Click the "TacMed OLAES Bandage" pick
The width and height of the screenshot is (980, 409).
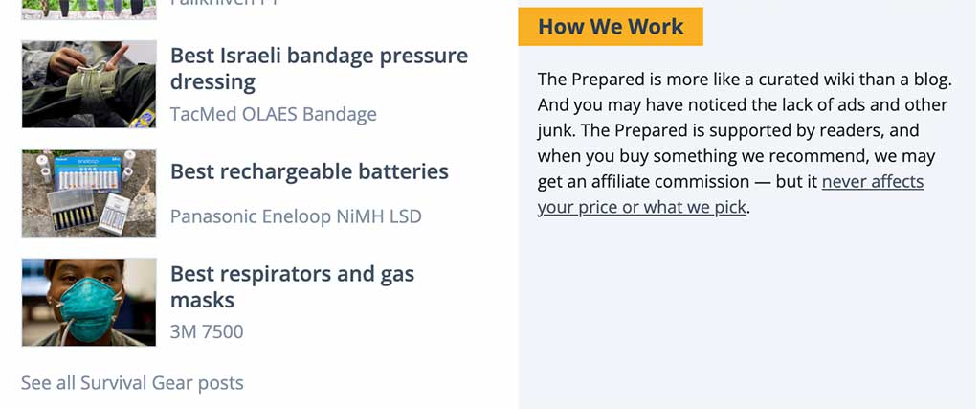[x=273, y=115]
